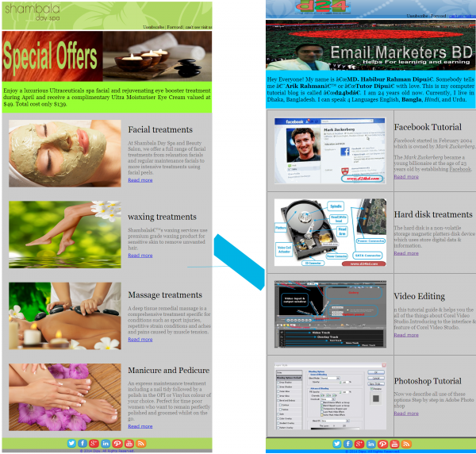The width and height of the screenshot is (476, 454).
Task: Click the hard disk diagram image
Action: click(x=330, y=233)
